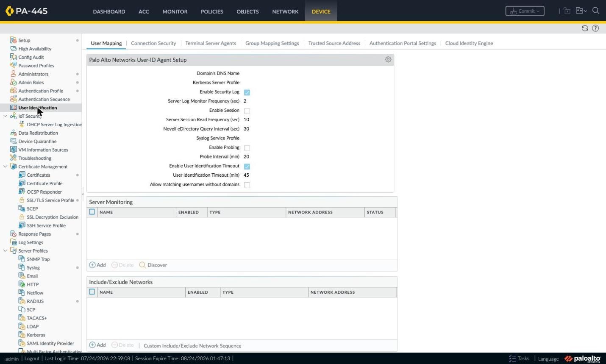This screenshot has width=606, height=364.
Task: Select the Password Profiles icon
Action: point(13,66)
